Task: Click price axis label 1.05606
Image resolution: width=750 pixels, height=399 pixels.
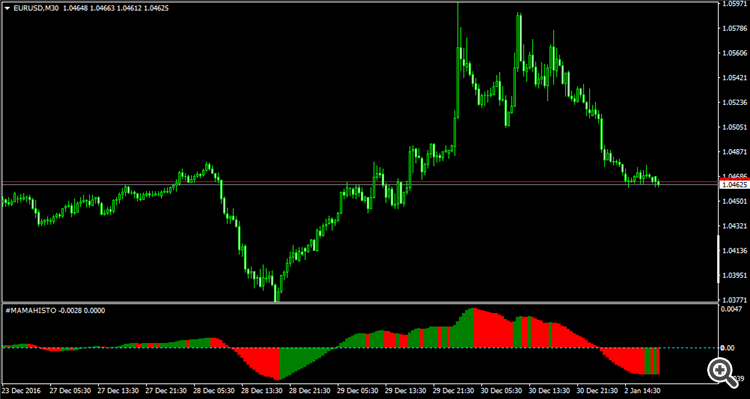Action: (735, 53)
